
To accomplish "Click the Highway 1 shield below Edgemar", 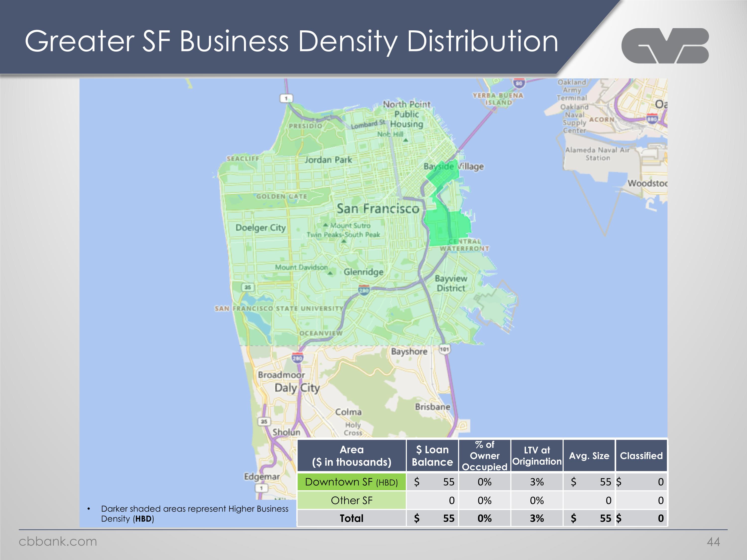I will [261, 488].
